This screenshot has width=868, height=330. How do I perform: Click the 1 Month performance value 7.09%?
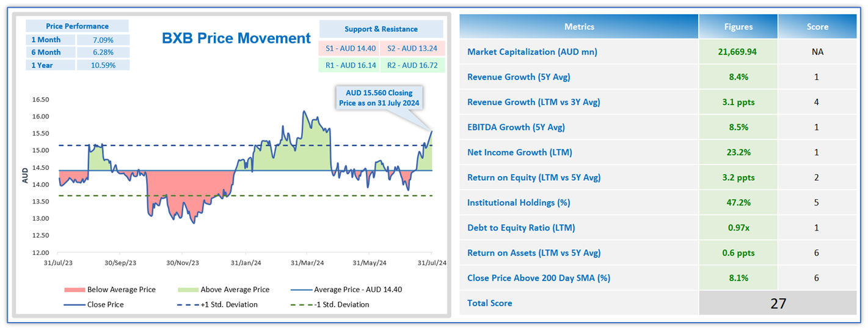click(x=103, y=40)
